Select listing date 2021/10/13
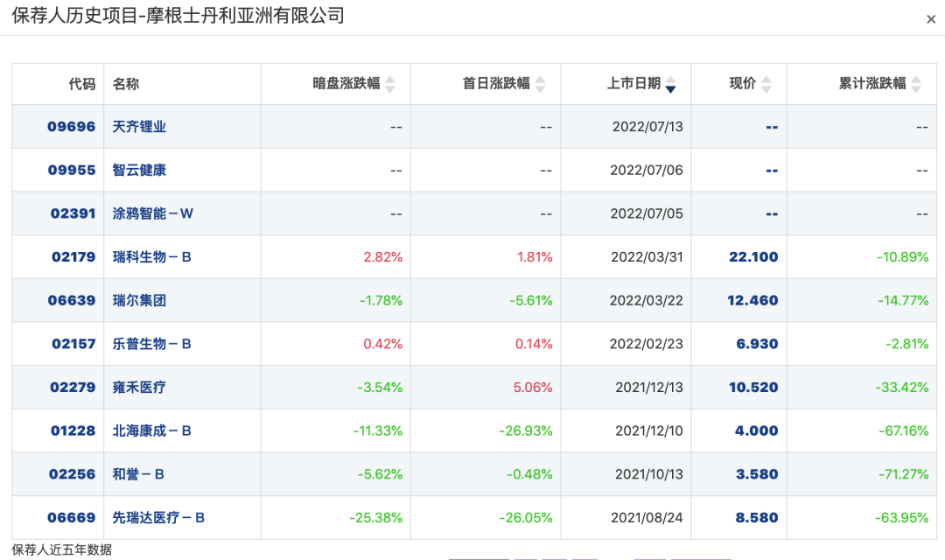This screenshot has height=560, width=945. pyautogui.click(x=649, y=473)
